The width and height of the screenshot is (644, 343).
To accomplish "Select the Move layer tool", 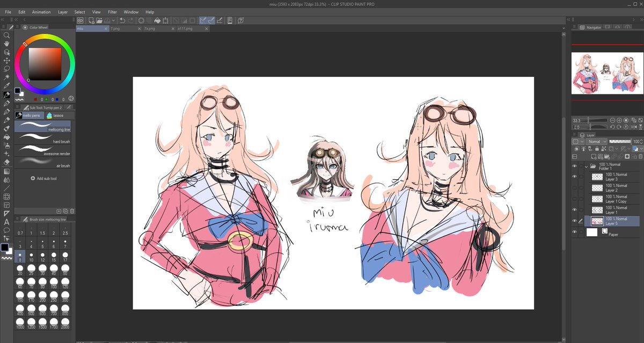I will (7, 61).
